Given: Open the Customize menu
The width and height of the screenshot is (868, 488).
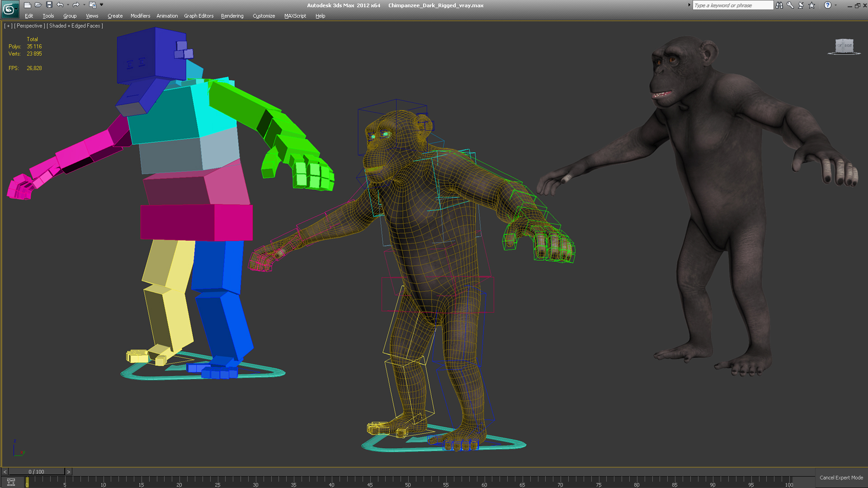Looking at the screenshot, I should [x=264, y=16].
